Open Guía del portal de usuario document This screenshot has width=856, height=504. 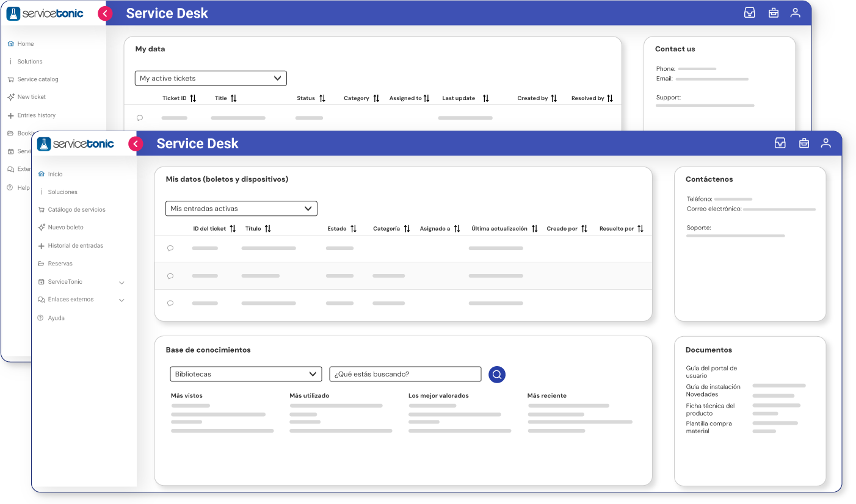pos(711,372)
